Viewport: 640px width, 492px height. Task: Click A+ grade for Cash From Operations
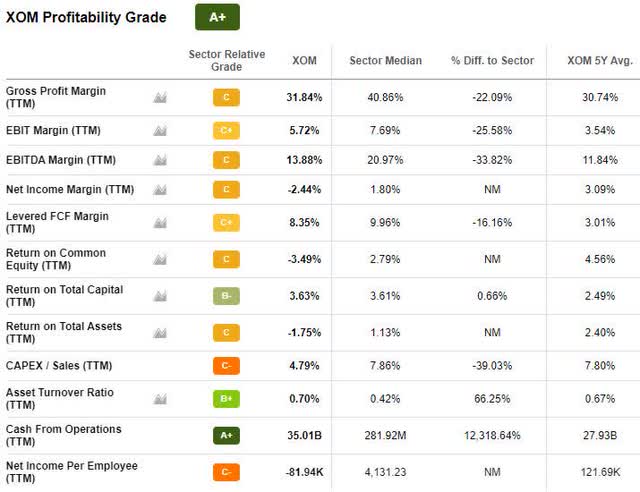(x=226, y=436)
